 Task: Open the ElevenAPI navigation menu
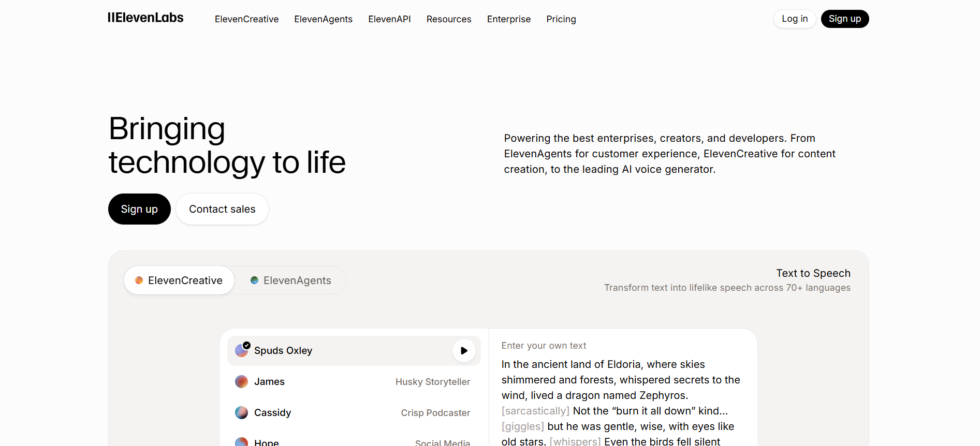[389, 19]
